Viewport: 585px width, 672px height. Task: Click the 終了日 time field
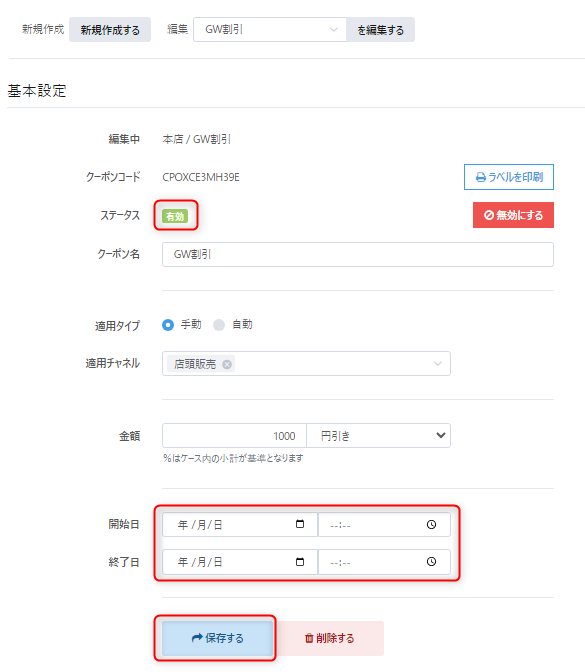point(384,561)
